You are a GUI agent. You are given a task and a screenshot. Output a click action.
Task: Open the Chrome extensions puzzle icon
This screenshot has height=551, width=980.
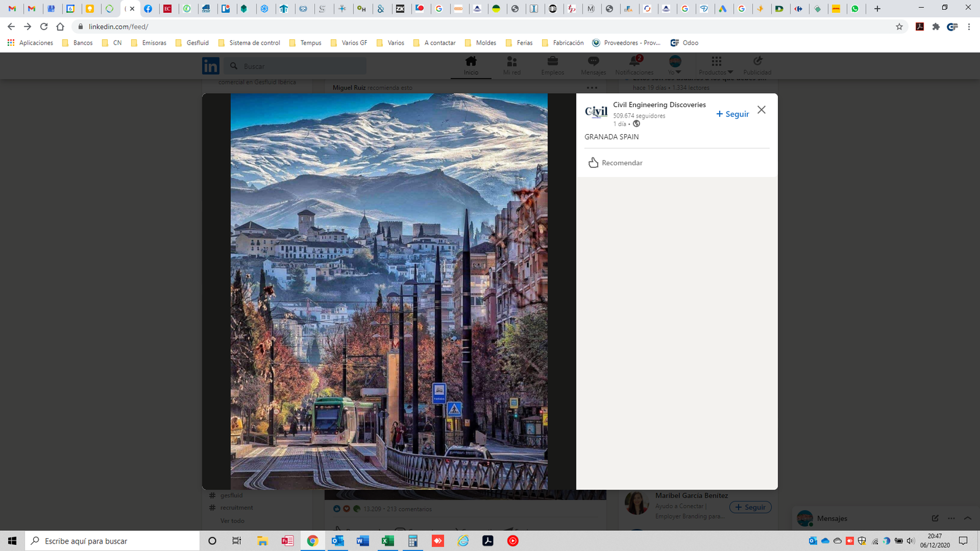coord(936,27)
